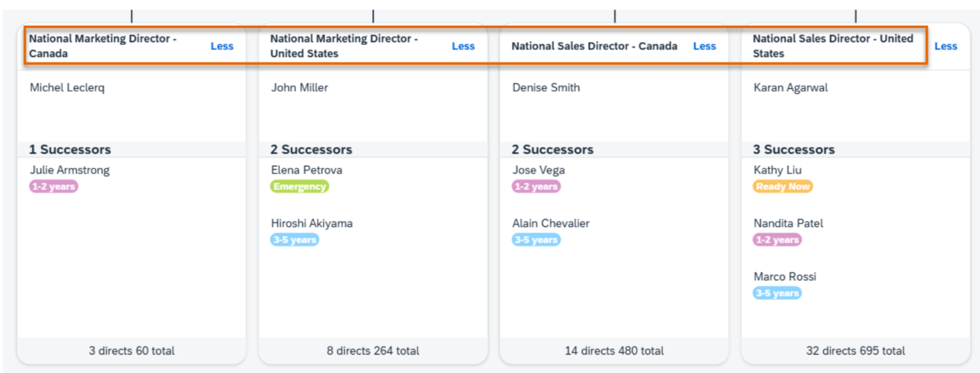Collapse National Marketing Director - Canada card via Less
Image resolution: width=980 pixels, height=373 pixels.
coord(221,46)
